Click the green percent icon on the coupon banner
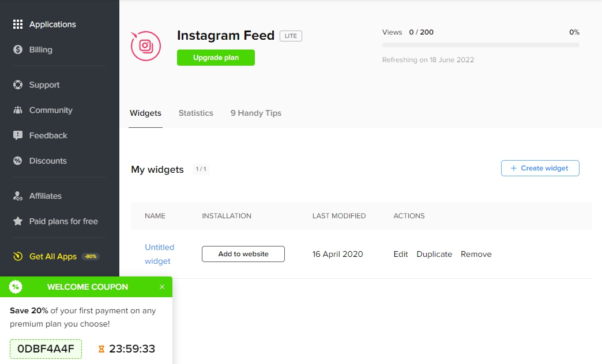 (16, 287)
